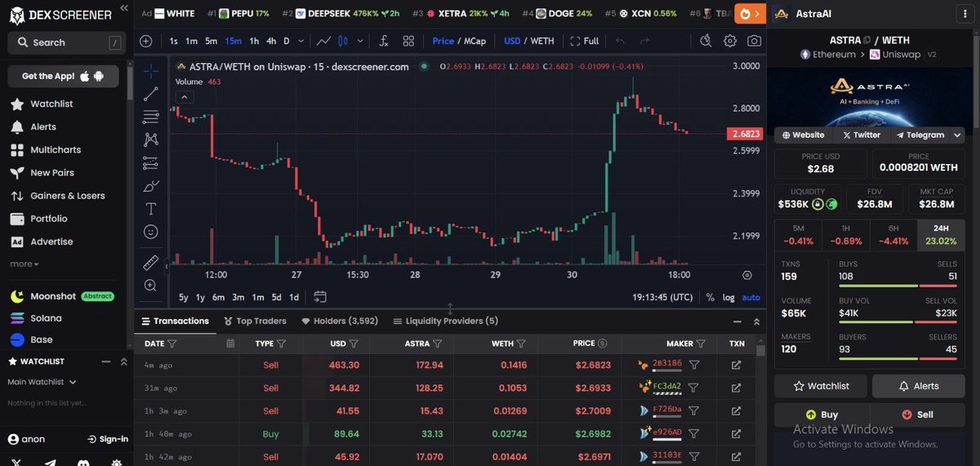
Task: Open transaction link for 89.64 buy
Action: [736, 434]
